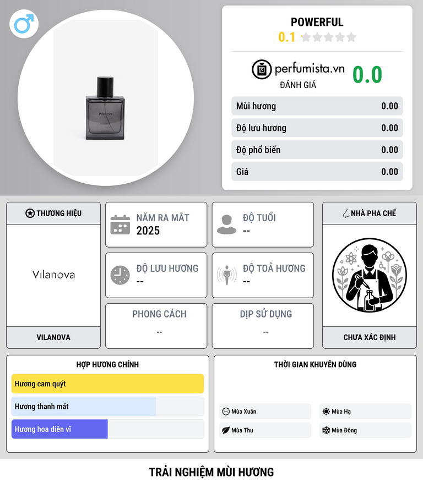Open the perfumista.vn site name

310,68
